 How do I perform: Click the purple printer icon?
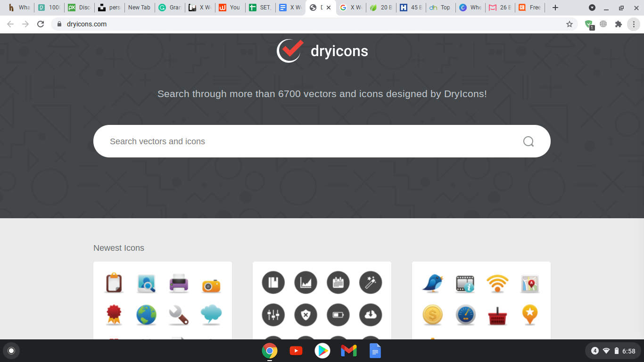(179, 283)
